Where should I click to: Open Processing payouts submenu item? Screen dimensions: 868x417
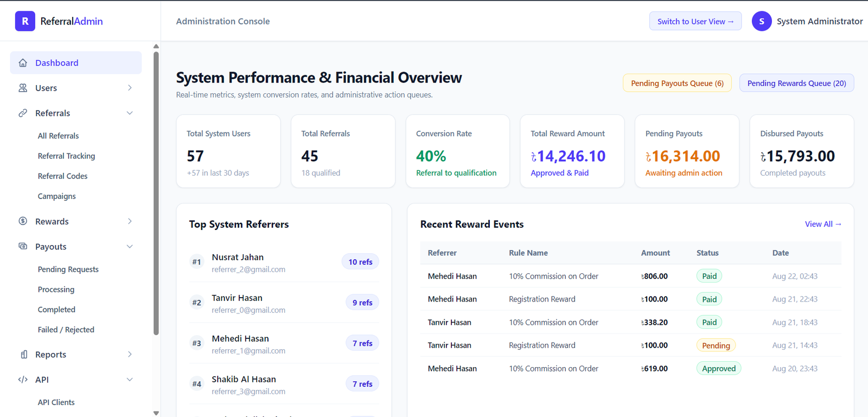(x=56, y=290)
